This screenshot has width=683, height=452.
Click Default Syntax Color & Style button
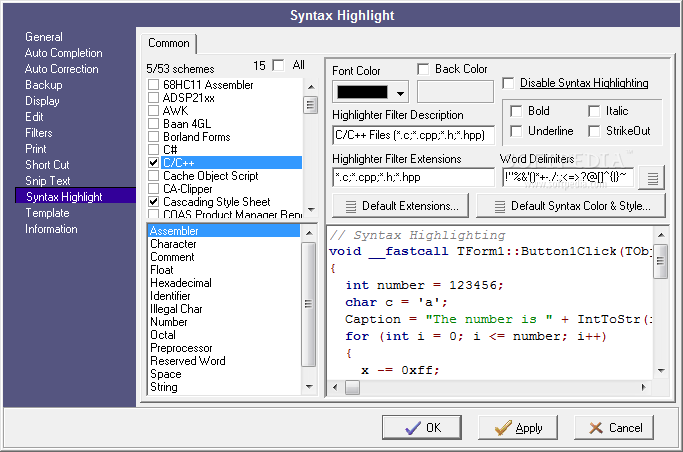tap(571, 206)
